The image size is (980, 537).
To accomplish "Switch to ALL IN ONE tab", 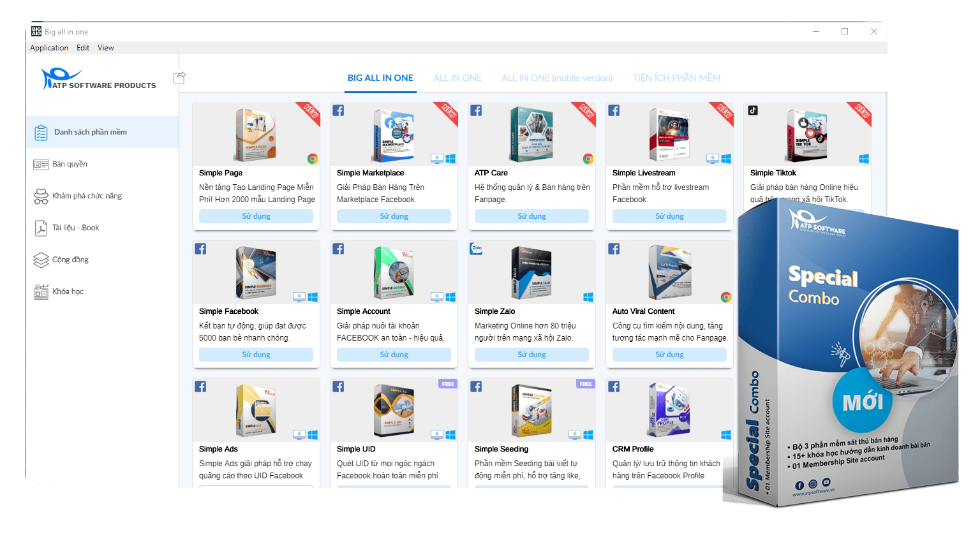I will click(x=457, y=78).
